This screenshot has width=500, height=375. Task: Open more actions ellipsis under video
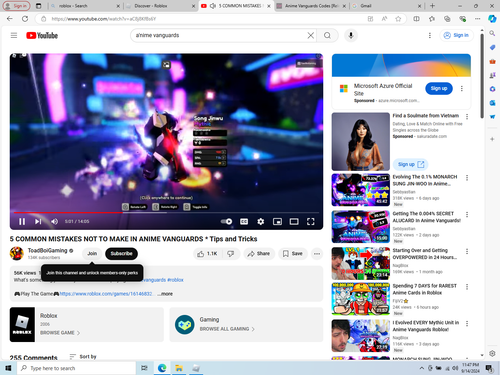317,254
